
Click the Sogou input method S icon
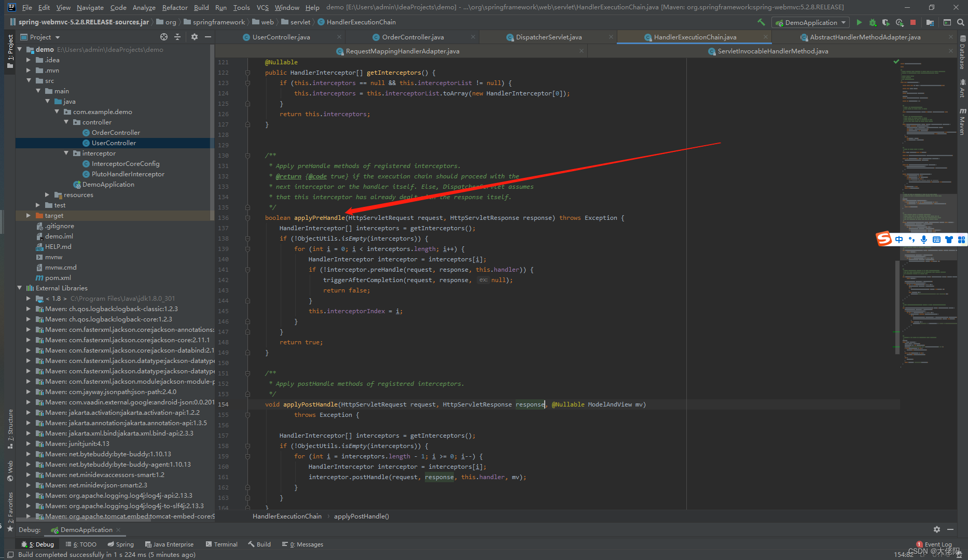(884, 239)
